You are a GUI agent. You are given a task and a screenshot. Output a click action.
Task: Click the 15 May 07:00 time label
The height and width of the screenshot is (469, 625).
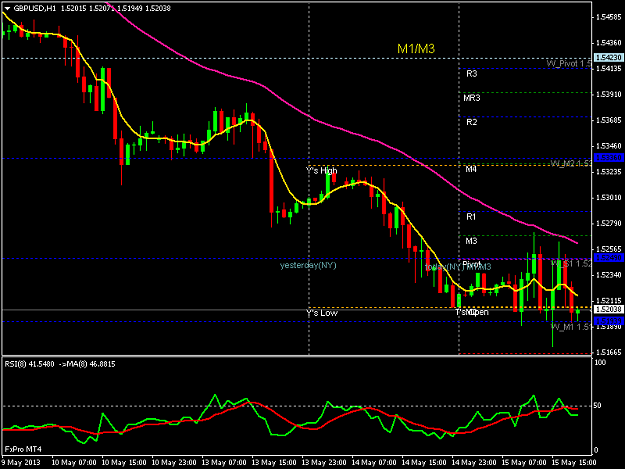524,463
